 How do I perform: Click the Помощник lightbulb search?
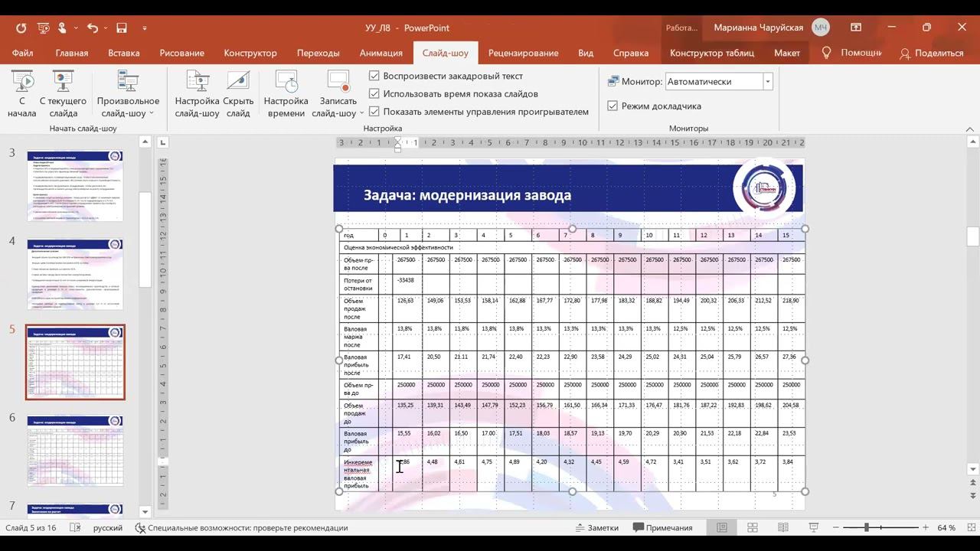click(851, 53)
